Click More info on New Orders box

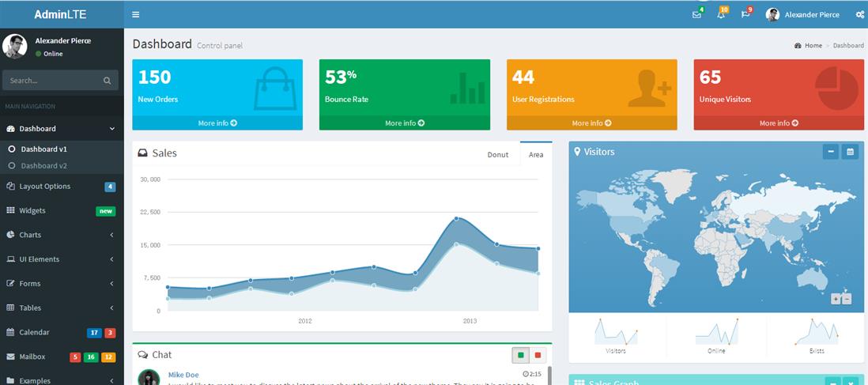pyautogui.click(x=217, y=123)
